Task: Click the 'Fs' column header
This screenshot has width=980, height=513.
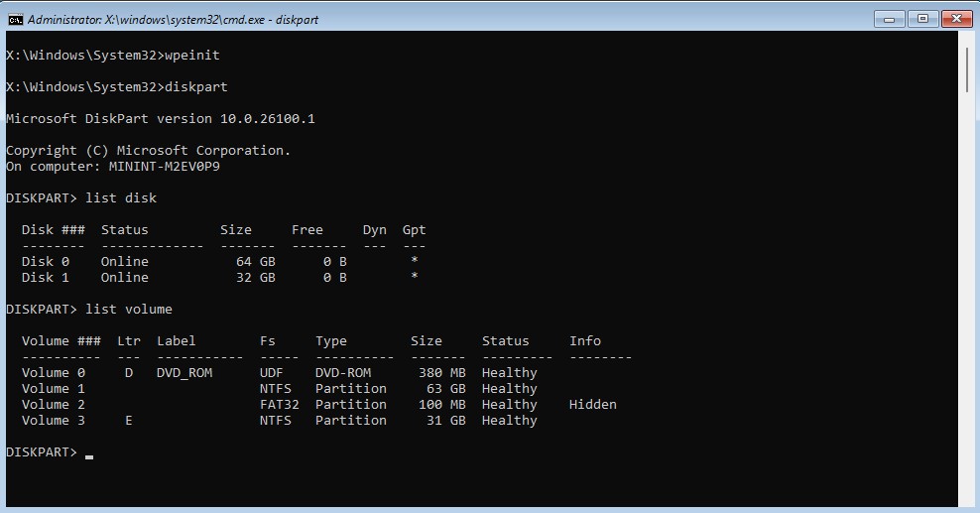Action: click(x=268, y=341)
